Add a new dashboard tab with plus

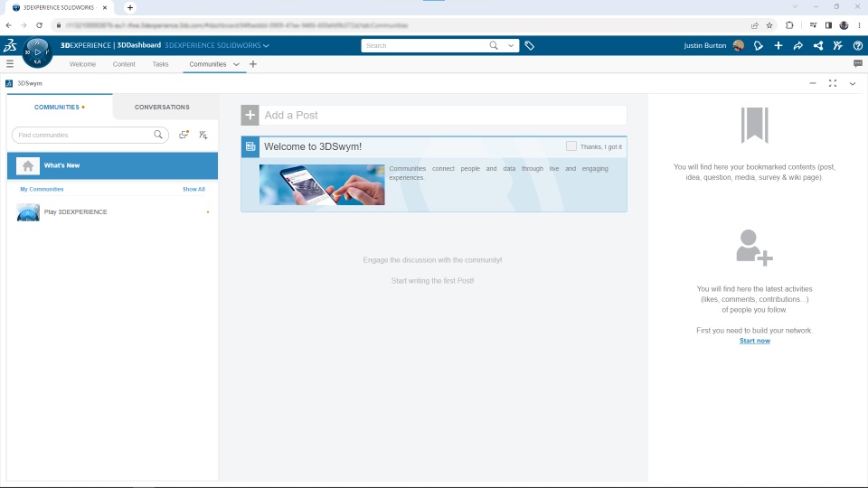click(x=253, y=64)
